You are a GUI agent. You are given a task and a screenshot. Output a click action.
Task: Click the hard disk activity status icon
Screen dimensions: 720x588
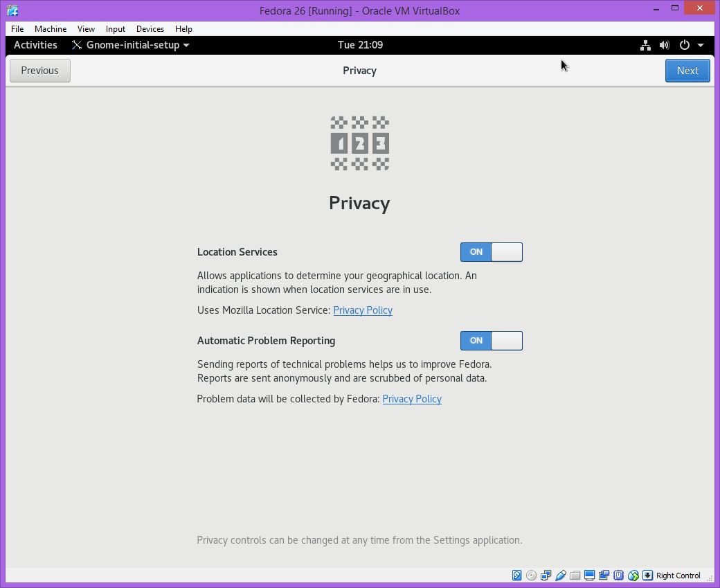point(516,575)
